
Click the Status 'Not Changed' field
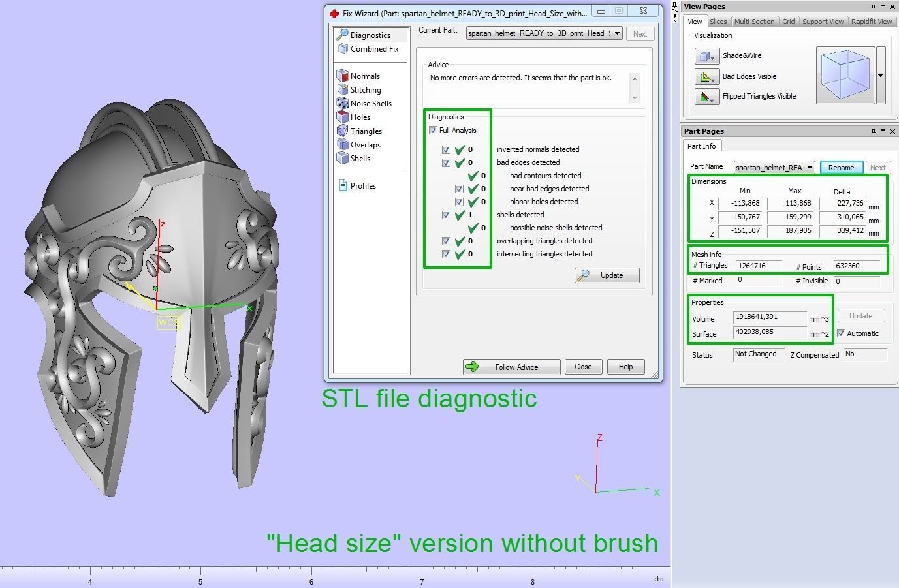click(758, 354)
